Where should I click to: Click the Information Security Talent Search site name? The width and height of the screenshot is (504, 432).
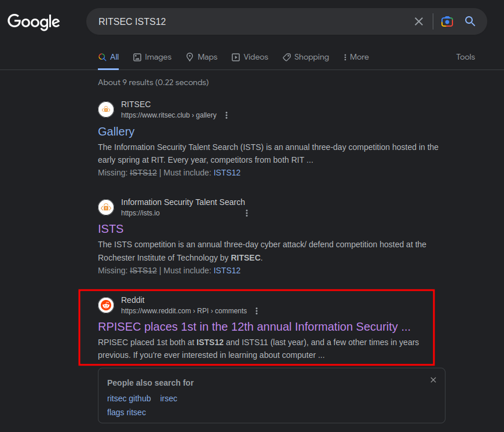[183, 202]
